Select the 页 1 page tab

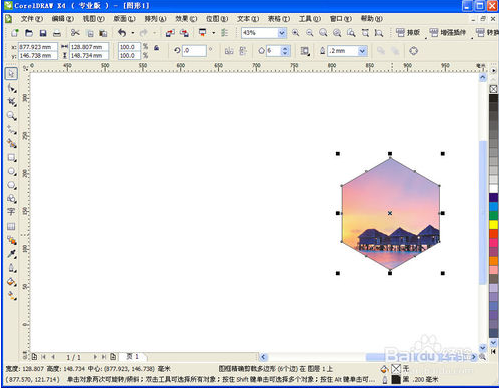(133, 357)
